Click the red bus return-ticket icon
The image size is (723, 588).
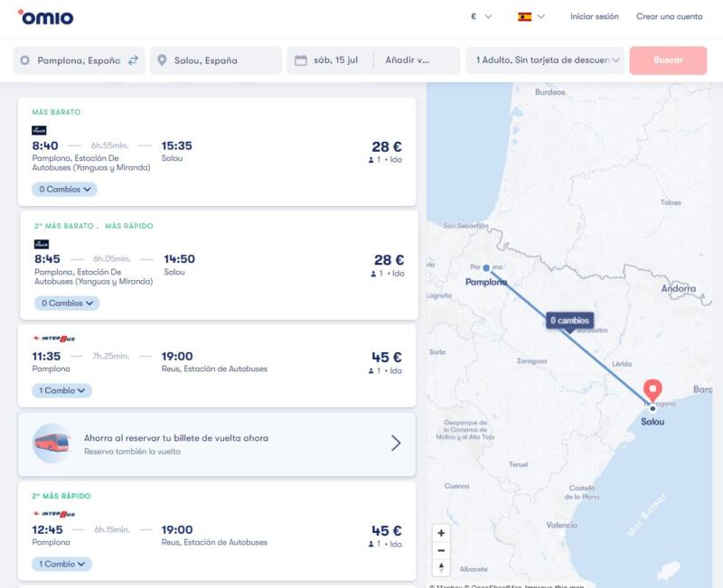pyautogui.click(x=52, y=443)
